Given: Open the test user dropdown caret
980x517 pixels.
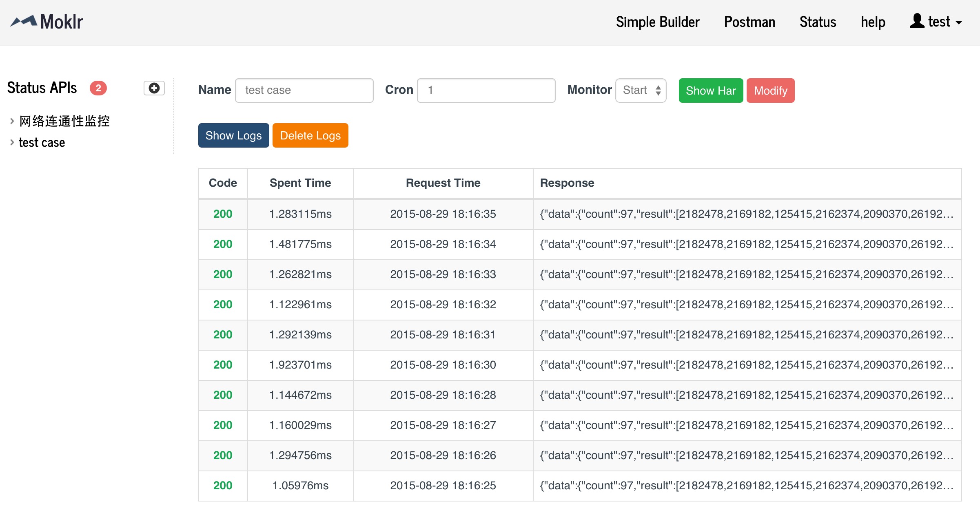Looking at the screenshot, I should 959,23.
